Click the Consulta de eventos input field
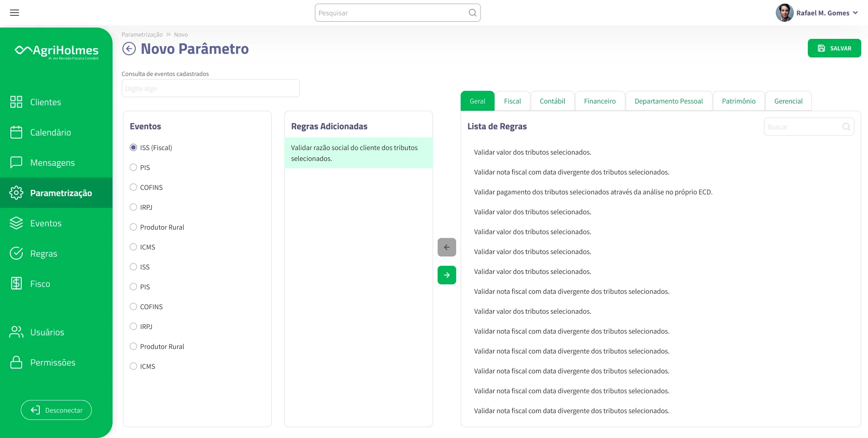This screenshot has width=868, height=438. [x=210, y=88]
